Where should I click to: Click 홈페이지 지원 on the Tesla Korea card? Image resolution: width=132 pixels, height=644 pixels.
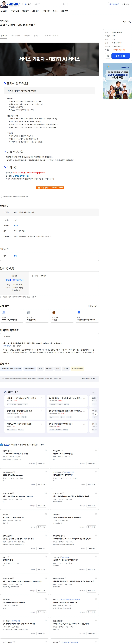point(41,463)
